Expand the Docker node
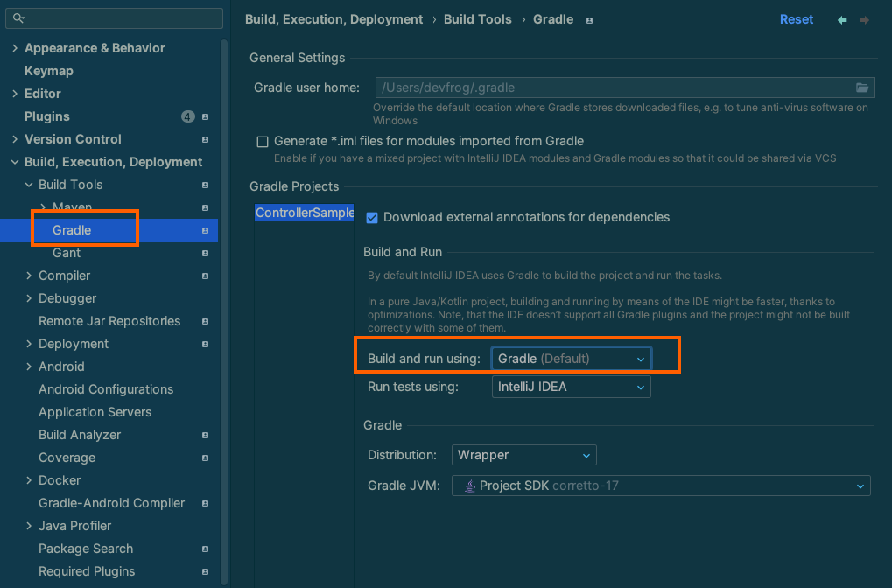 (x=29, y=480)
